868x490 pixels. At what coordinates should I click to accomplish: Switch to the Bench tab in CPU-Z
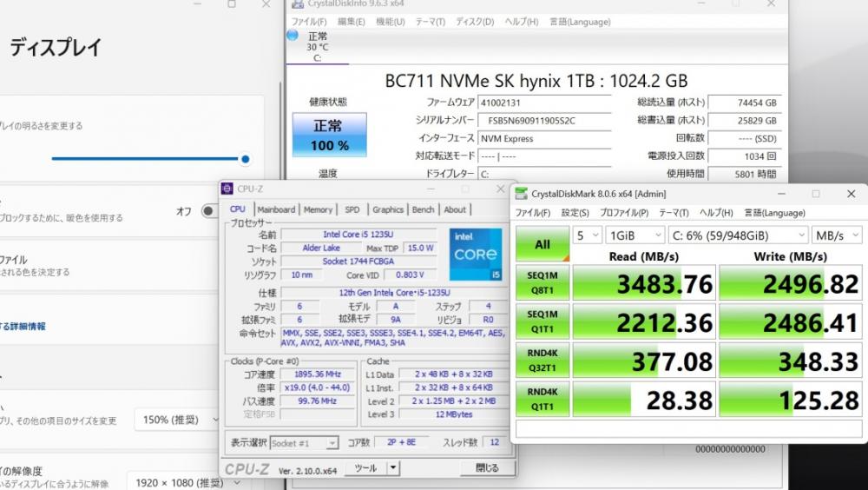[424, 209]
